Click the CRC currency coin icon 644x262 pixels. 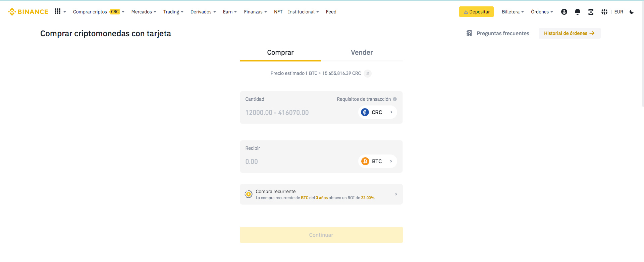(365, 112)
